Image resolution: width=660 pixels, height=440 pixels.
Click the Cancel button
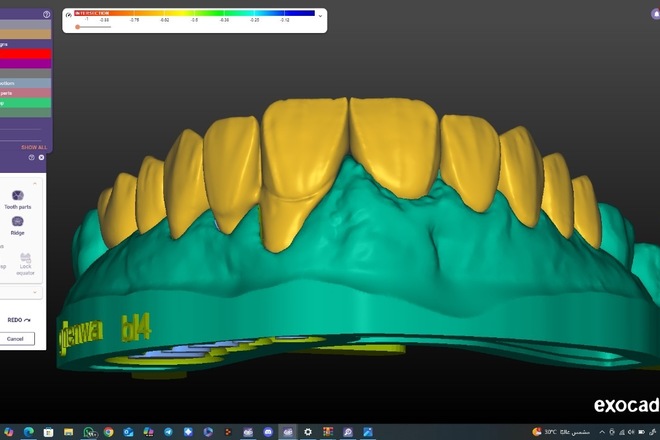15,339
